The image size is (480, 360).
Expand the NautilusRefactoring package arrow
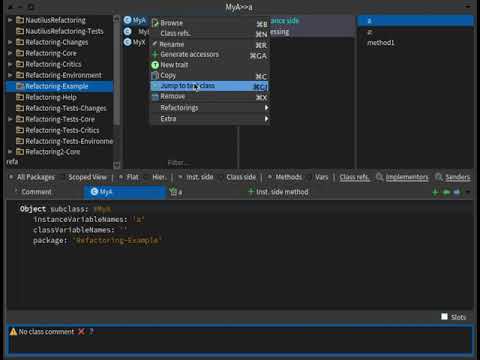click(10, 20)
